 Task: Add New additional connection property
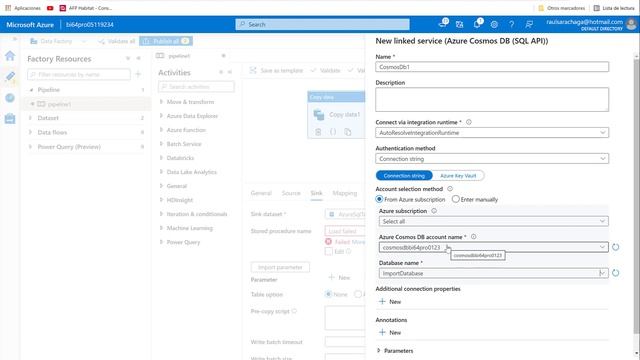390,302
